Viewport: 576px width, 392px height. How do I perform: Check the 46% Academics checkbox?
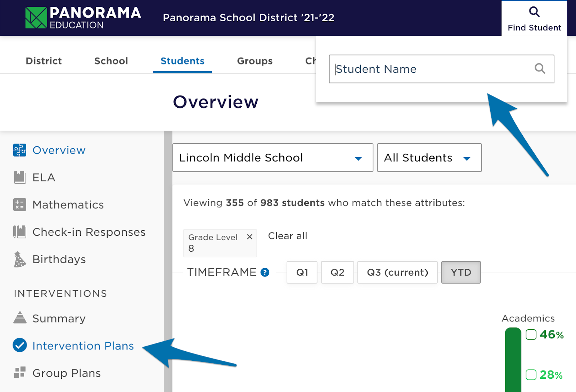click(x=531, y=335)
